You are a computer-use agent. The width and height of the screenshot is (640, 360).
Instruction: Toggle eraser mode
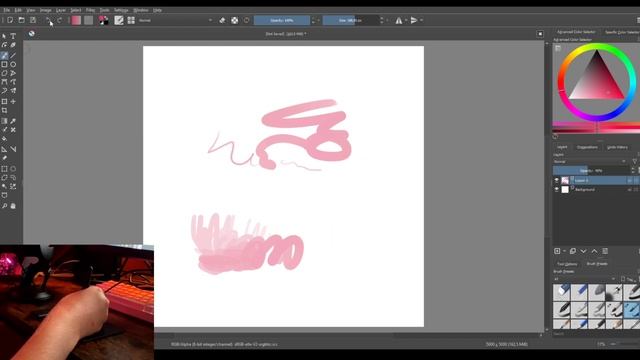click(222, 20)
